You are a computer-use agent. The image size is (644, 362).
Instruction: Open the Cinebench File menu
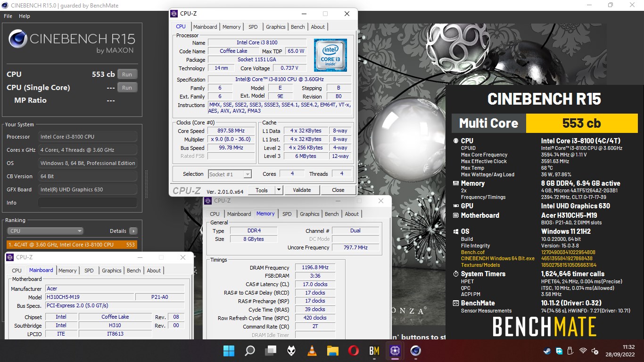8,16
